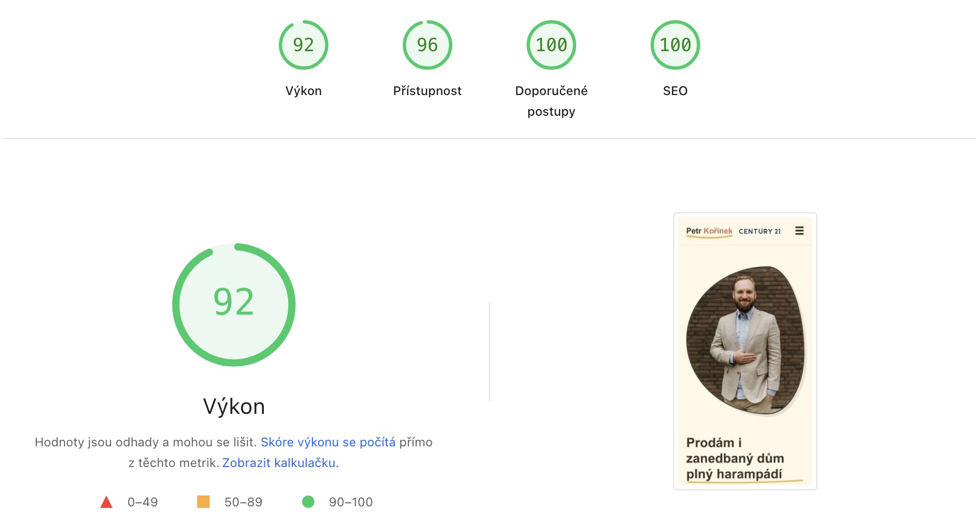Click the 'Zobrazit kalkulačku' link
Image resolution: width=980 pixels, height=527 pixels.
click(x=280, y=463)
